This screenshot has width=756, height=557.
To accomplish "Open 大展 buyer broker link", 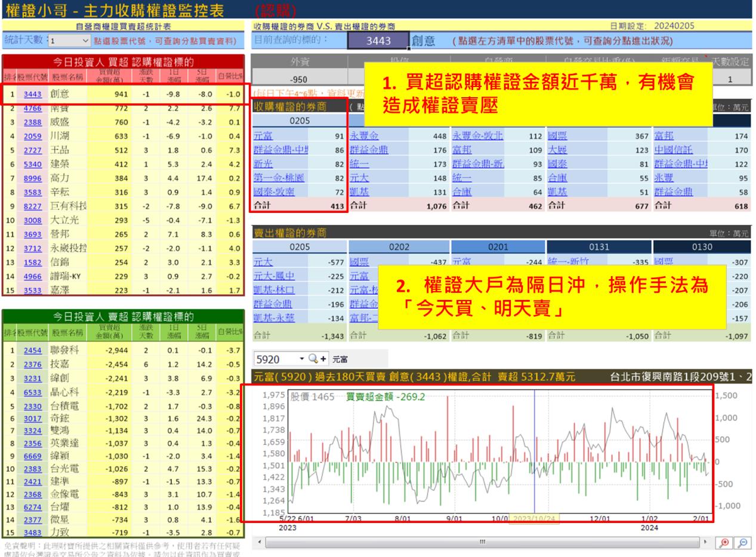I will click(x=557, y=150).
